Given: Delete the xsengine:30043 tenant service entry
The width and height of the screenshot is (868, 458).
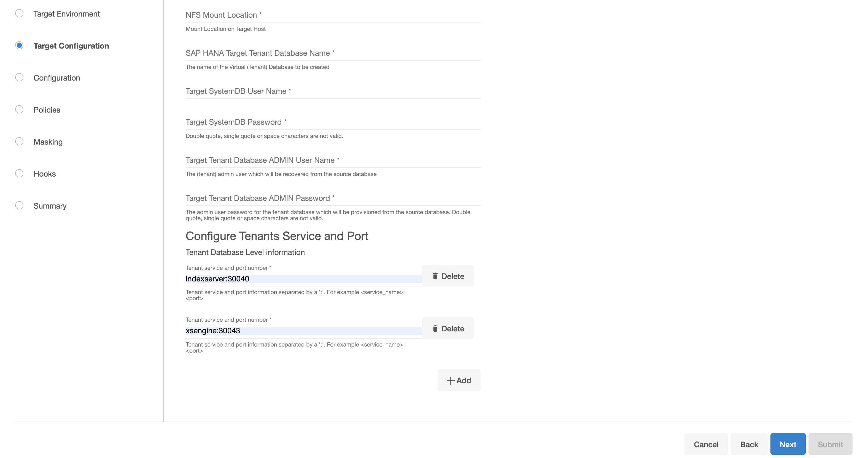Looking at the screenshot, I should (x=448, y=328).
